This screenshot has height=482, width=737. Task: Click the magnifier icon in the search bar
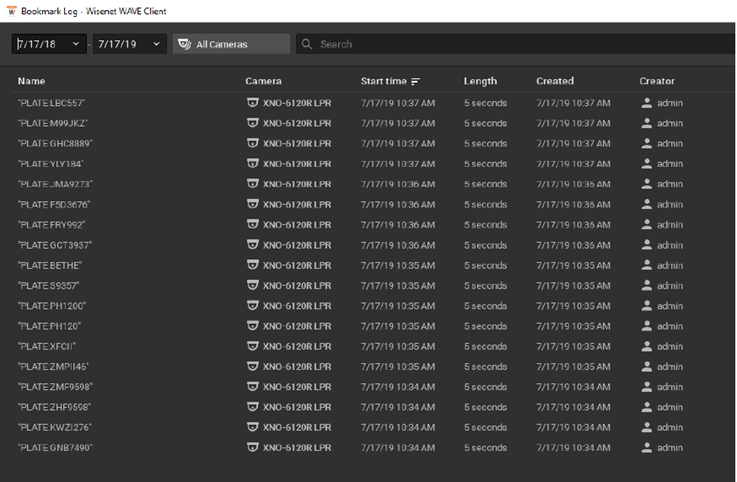tap(307, 44)
